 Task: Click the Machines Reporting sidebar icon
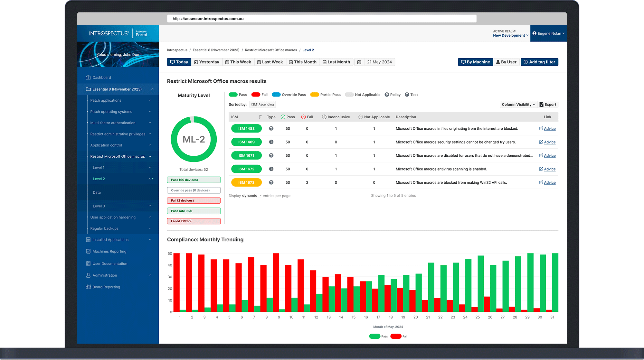[88, 251]
